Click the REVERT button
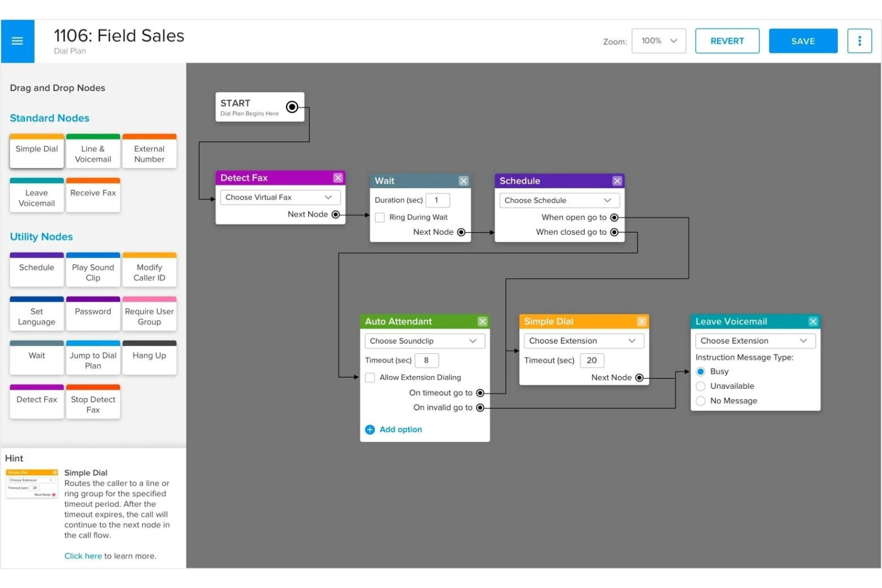 (x=727, y=41)
